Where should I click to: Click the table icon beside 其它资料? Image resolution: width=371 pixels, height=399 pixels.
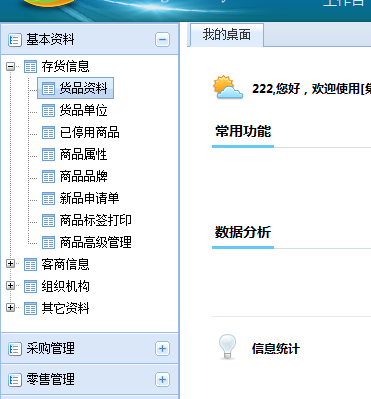[30, 309]
